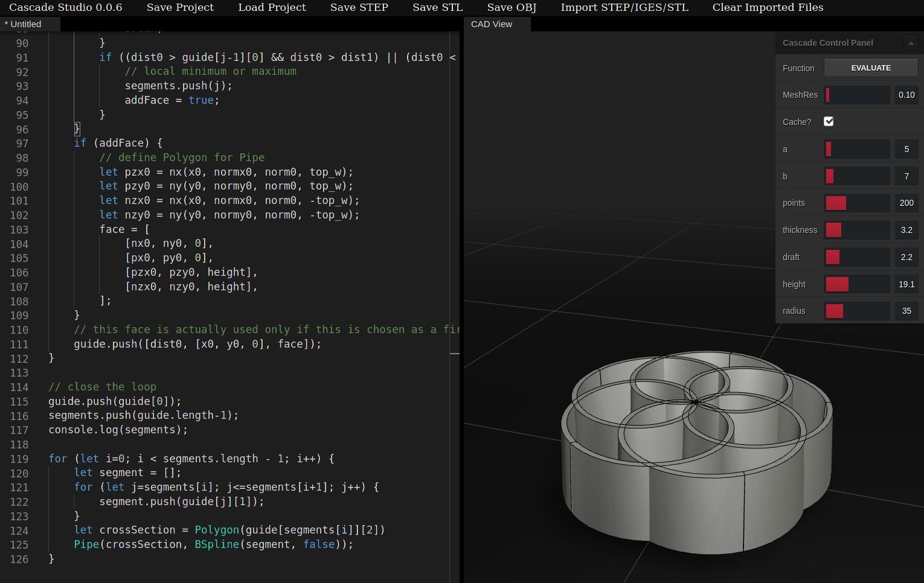Image resolution: width=924 pixels, height=583 pixels.
Task: Click the 'segments.push(j);' line
Action: click(179, 86)
